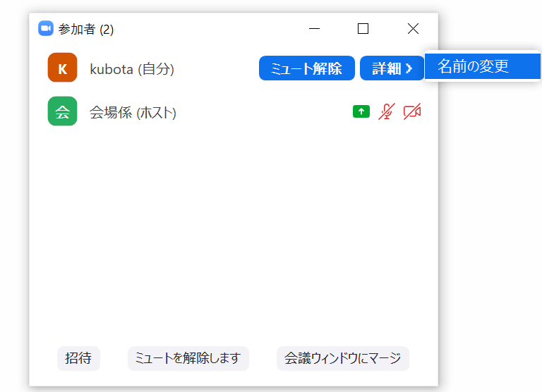The image size is (542, 392).
Task: Maximize the participants window
Action: pos(363,29)
